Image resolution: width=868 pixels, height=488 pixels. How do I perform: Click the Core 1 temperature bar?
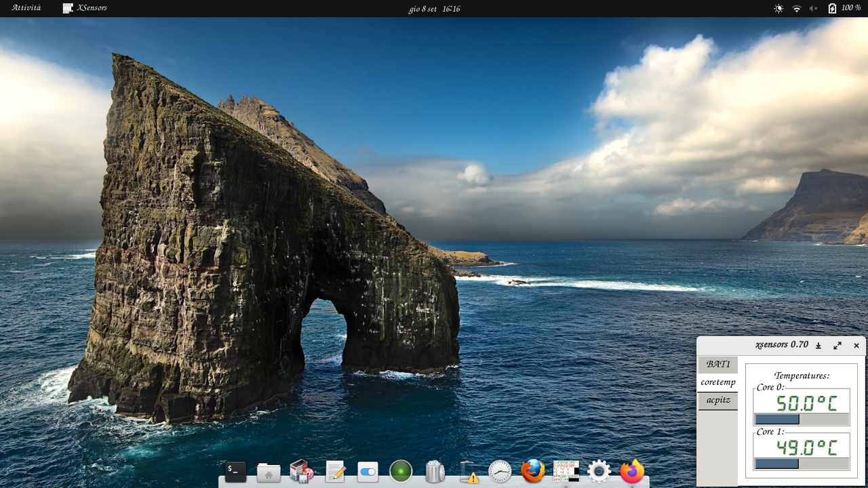(x=802, y=464)
